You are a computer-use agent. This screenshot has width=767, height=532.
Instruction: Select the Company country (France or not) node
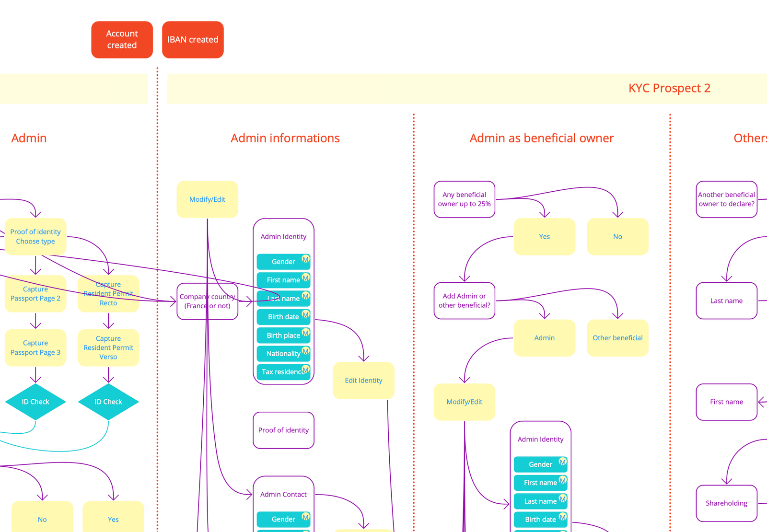tap(208, 301)
